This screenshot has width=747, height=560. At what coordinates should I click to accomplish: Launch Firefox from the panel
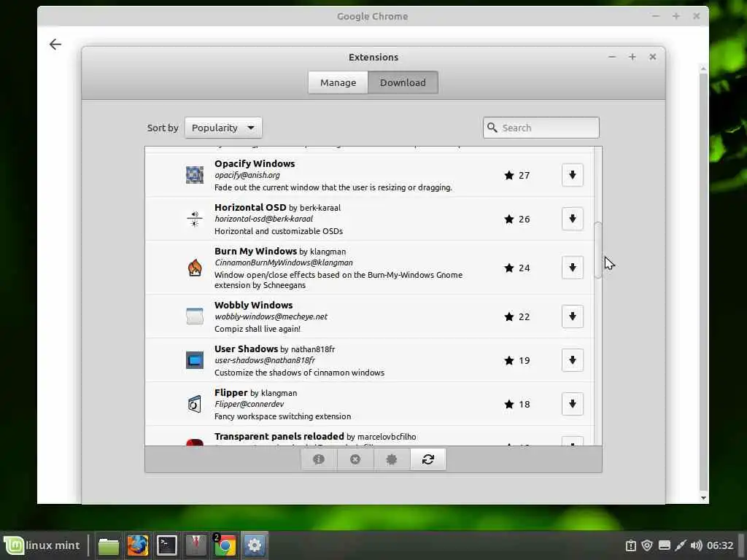point(138,545)
